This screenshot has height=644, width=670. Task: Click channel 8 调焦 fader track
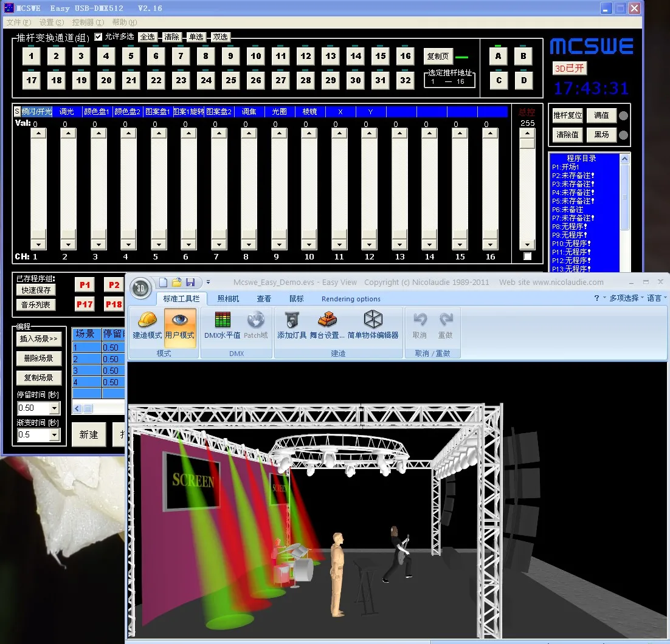tap(249, 189)
